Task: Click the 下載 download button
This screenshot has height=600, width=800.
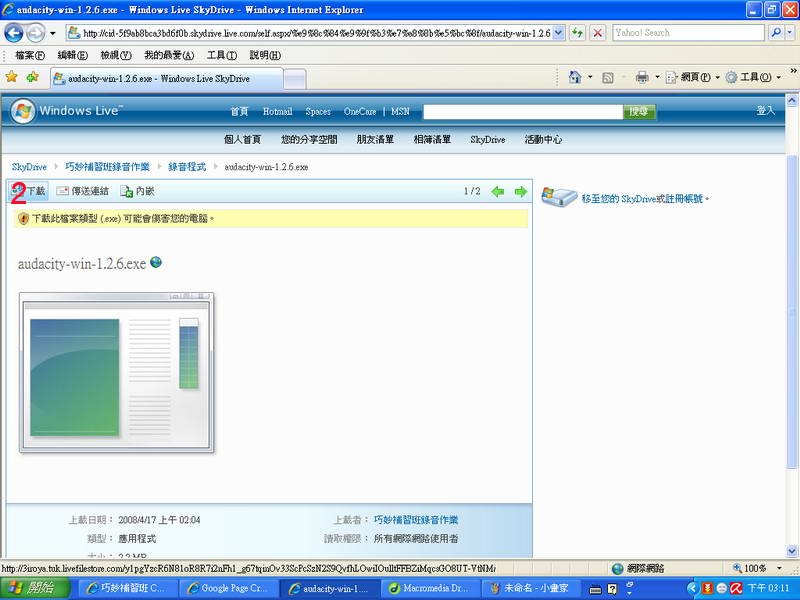Action: pos(29,191)
